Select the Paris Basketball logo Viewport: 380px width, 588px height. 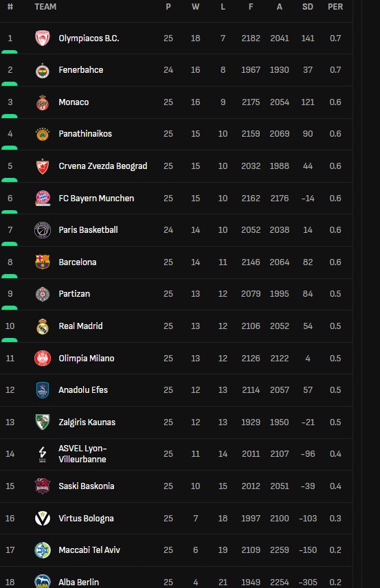43,230
